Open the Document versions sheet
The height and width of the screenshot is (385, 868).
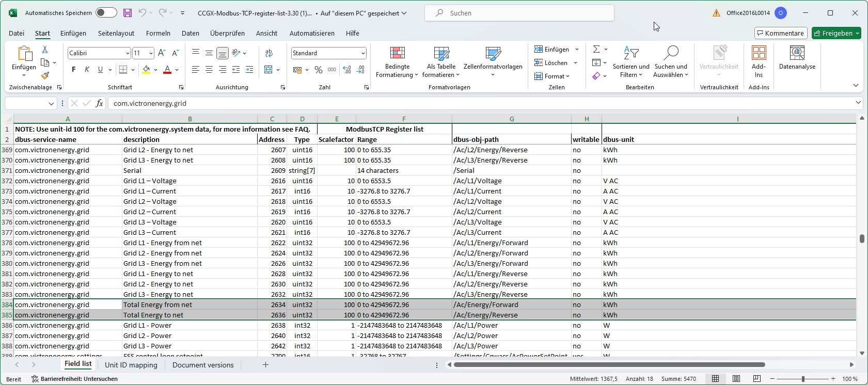point(203,365)
